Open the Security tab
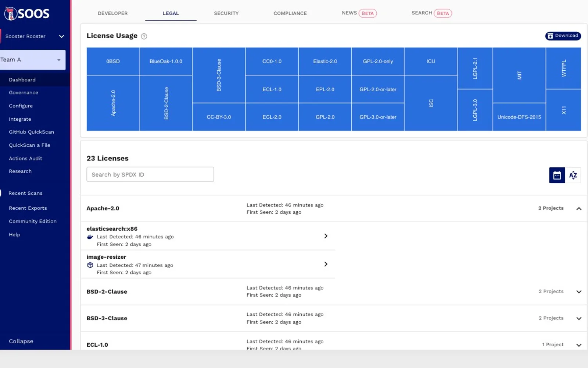588x368 pixels. click(226, 13)
